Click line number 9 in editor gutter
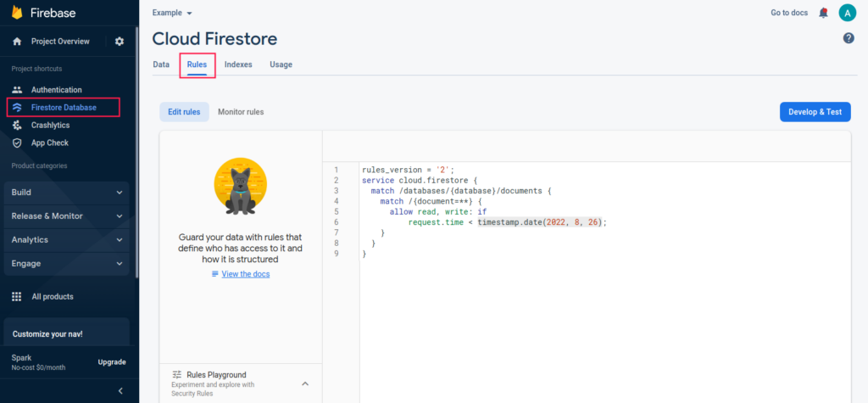868x403 pixels. 336,254
